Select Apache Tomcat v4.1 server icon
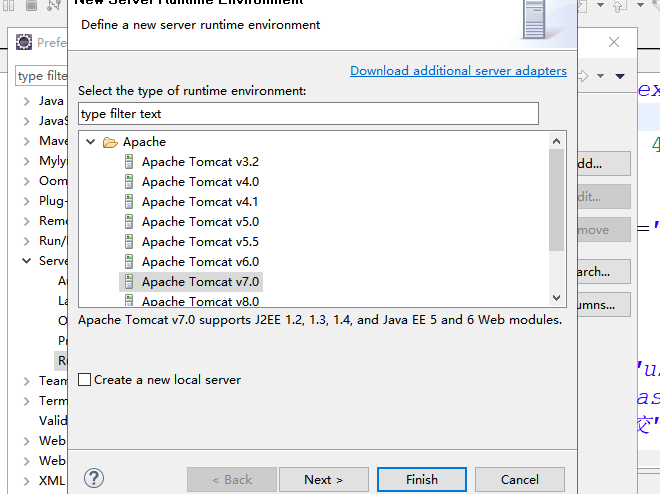This screenshot has width=660, height=494. (129, 202)
